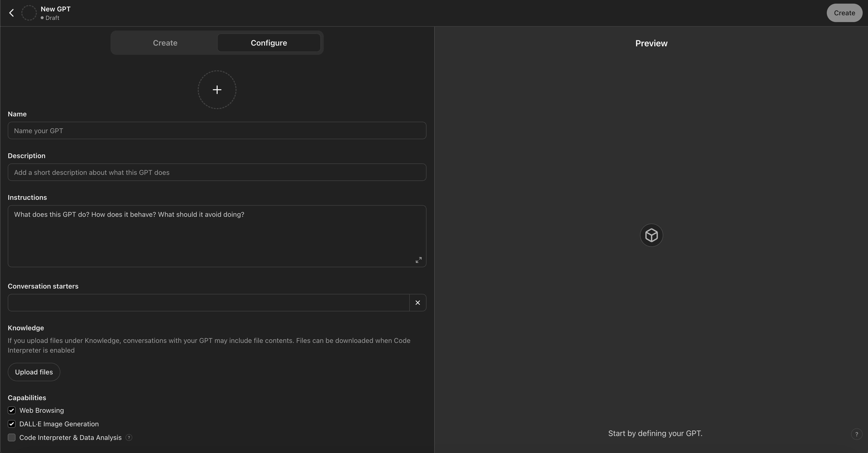
Task: Enable Code Interpreter & Data Analysis
Action: point(12,437)
